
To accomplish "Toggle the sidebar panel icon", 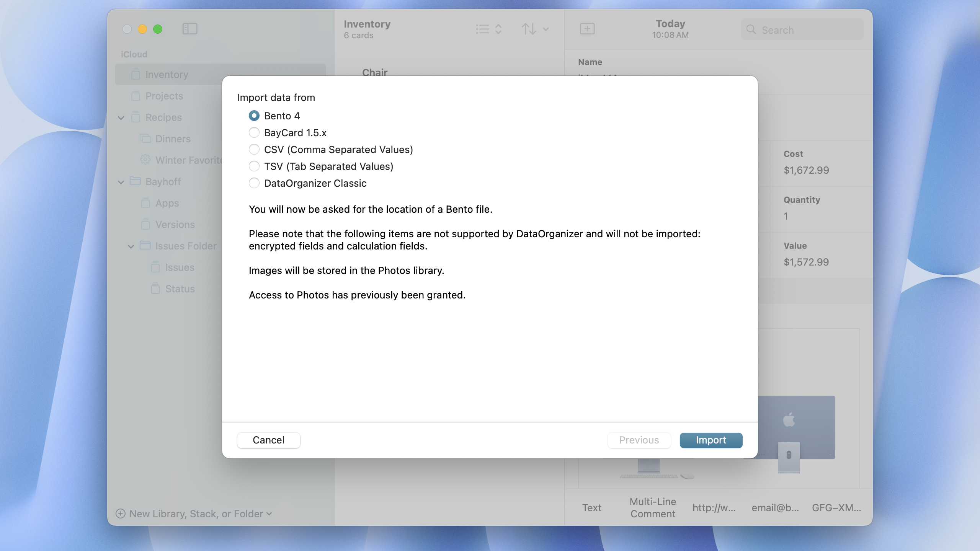I will pyautogui.click(x=190, y=29).
